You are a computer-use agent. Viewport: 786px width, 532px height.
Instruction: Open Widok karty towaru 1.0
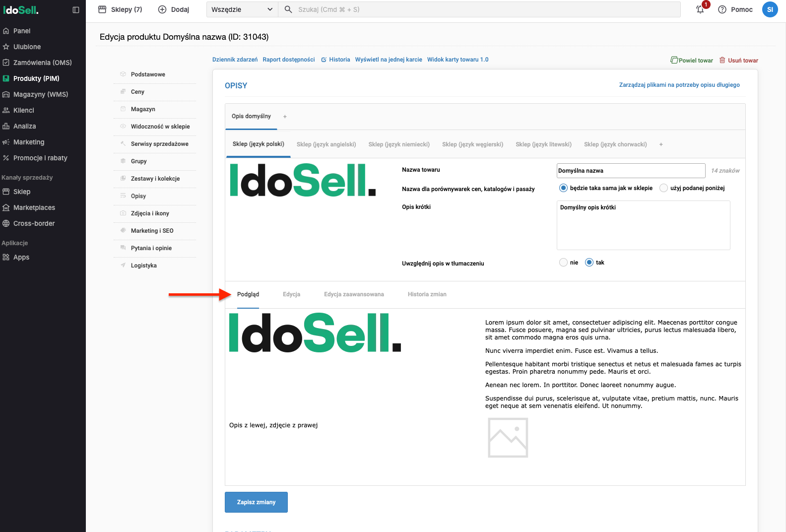click(x=458, y=60)
